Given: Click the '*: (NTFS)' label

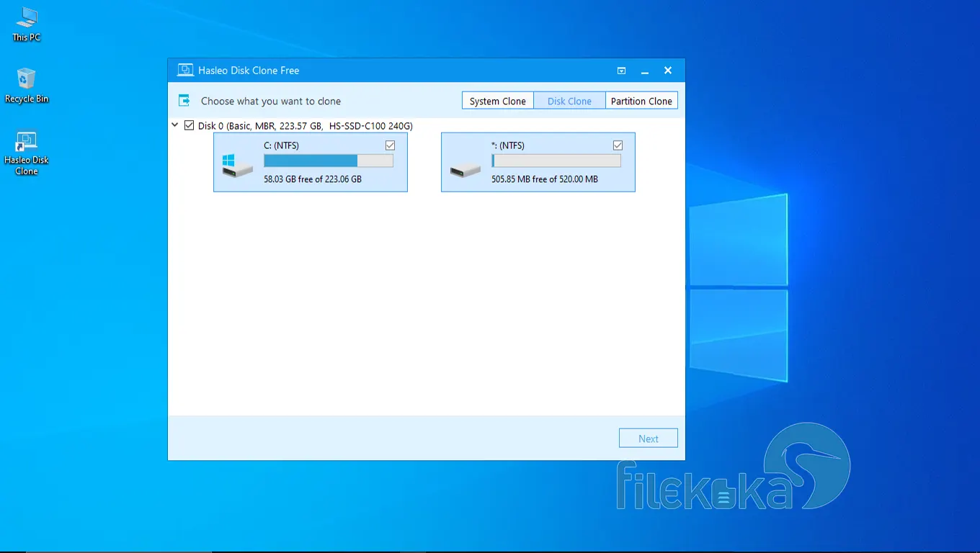Looking at the screenshot, I should click(x=508, y=145).
